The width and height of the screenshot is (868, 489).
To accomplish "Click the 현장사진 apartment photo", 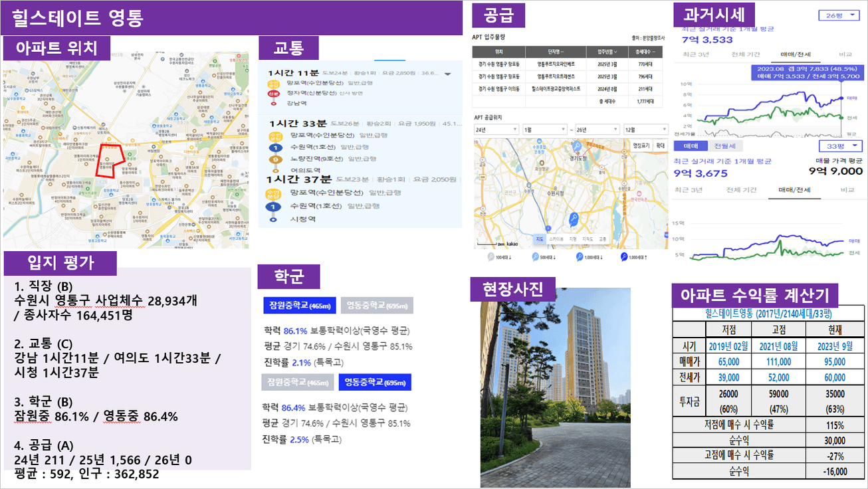I will 556,387.
